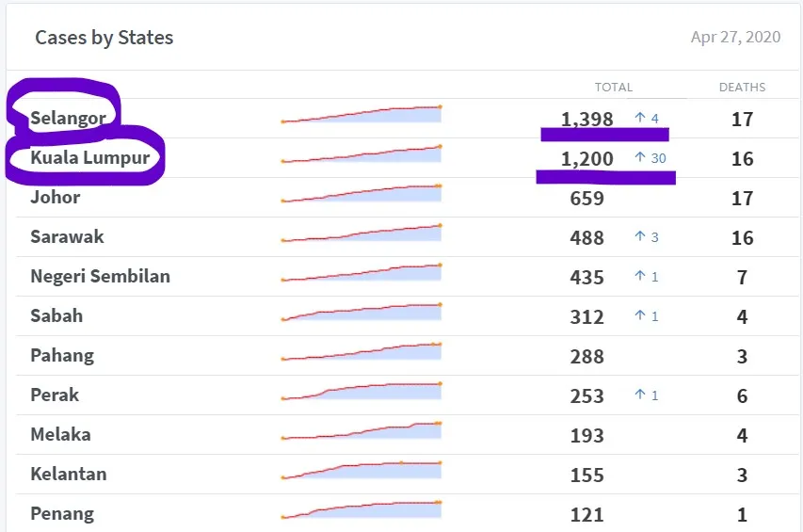Click the increase arrow in Sarawak row
803x532 pixels.
tap(639, 236)
